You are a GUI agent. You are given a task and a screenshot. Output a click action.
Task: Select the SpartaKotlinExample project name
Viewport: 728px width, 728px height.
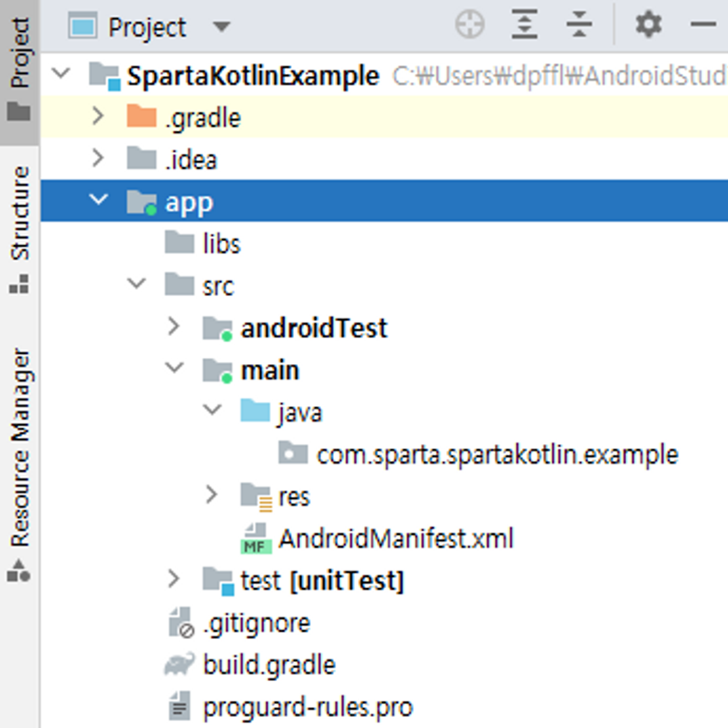tap(253, 76)
